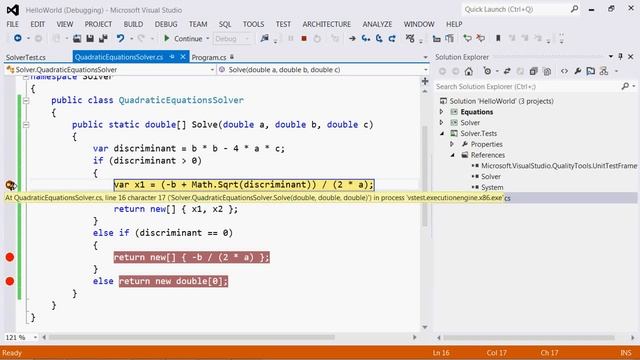Click the View Class Diagram icon
Screen dimensions: 640x360
click(x=604, y=71)
